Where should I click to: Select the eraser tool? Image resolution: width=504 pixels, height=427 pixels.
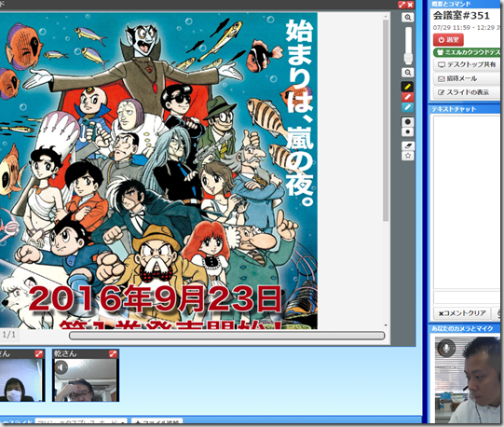click(x=407, y=145)
